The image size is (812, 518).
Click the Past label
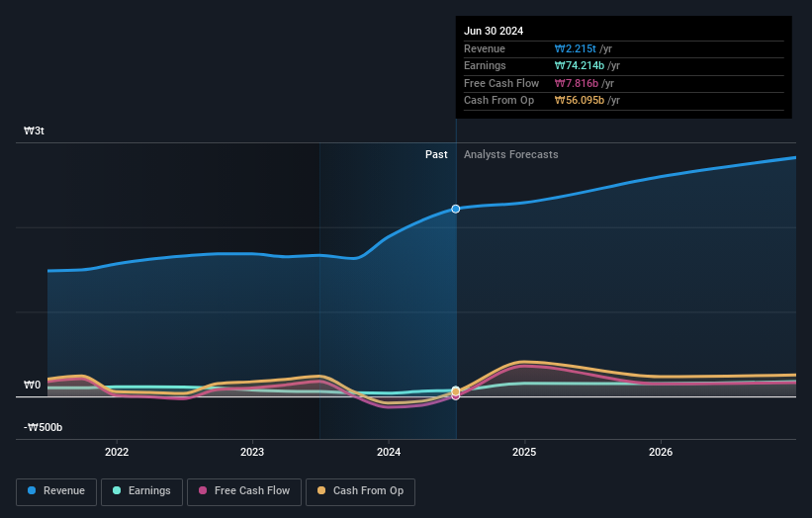436,155
